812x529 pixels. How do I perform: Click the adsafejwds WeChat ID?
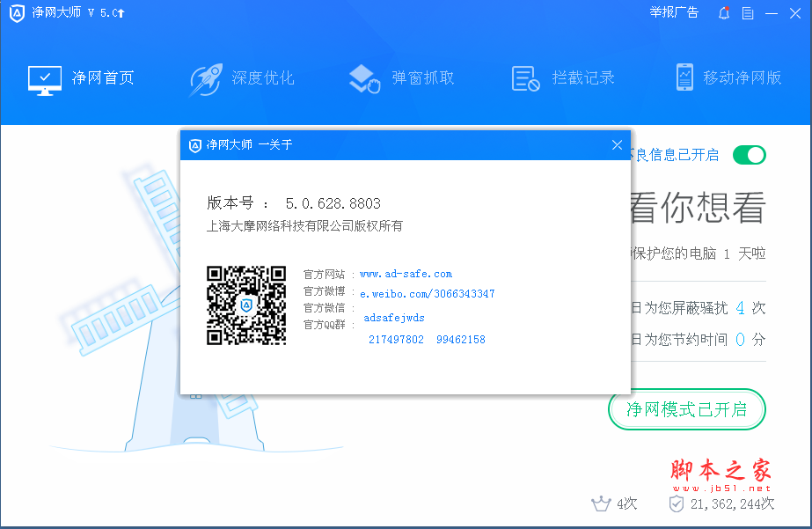394,318
